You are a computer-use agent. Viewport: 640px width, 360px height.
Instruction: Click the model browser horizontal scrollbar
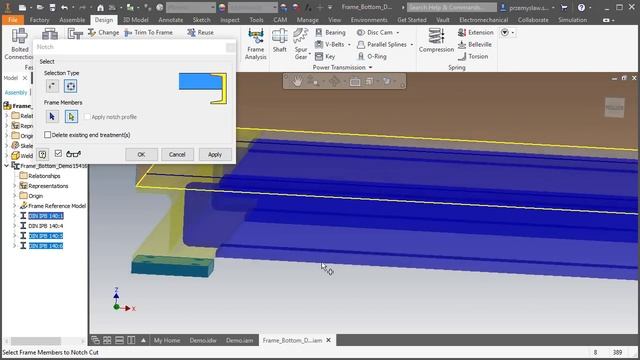36,341
